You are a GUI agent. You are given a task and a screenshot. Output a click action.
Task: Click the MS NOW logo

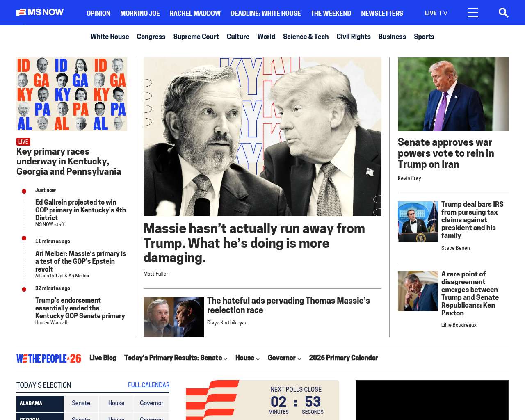click(x=40, y=12)
